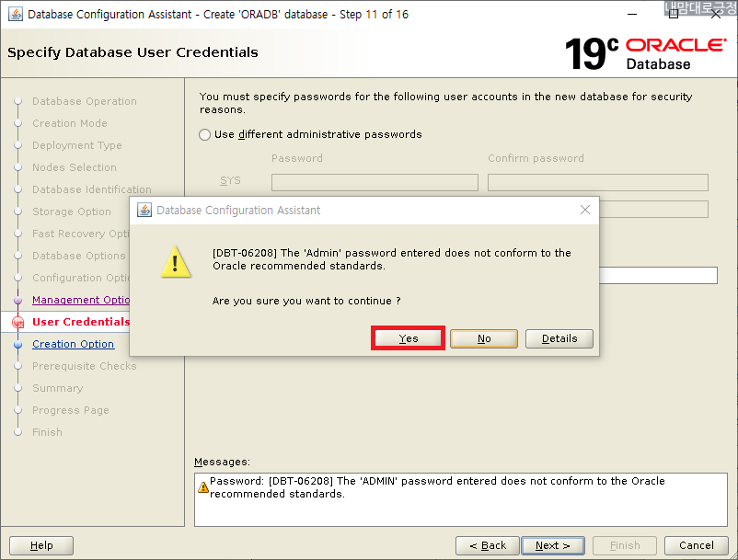The width and height of the screenshot is (738, 560).
Task: Cancel the database creation wizard
Action: coord(696,546)
